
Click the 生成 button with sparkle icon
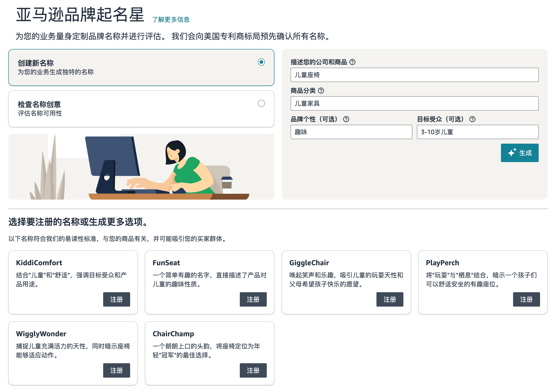point(520,153)
